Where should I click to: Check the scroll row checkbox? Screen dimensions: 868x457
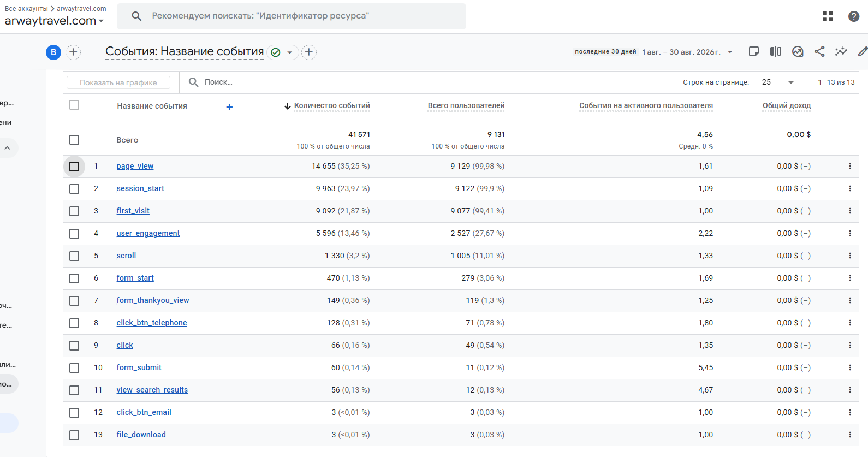(x=74, y=256)
